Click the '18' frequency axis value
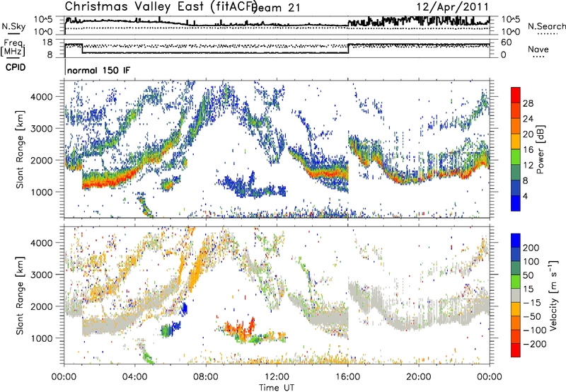The height and width of the screenshot is (392, 566). pyautogui.click(x=47, y=42)
